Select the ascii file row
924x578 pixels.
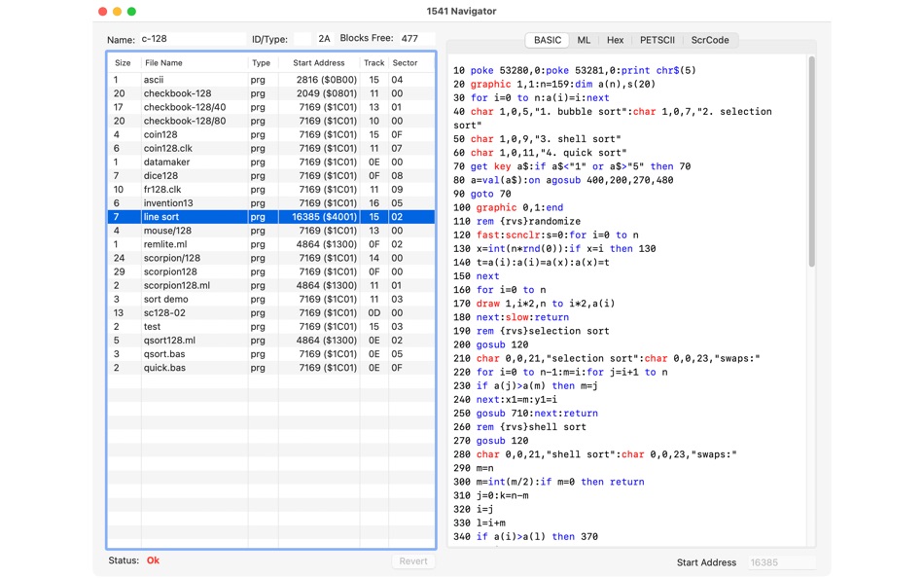271,80
